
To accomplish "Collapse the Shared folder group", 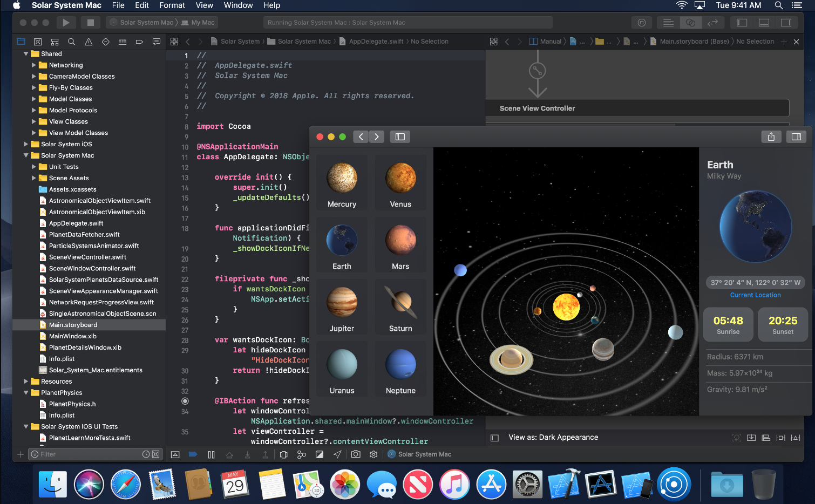I will 26,54.
